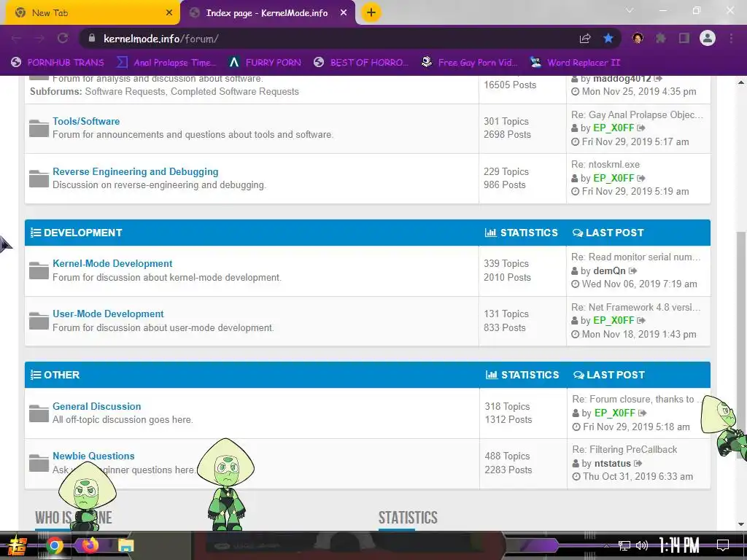Click the DEVELOPMENT category header
Screen dimensions: 747x560
[x=83, y=233]
